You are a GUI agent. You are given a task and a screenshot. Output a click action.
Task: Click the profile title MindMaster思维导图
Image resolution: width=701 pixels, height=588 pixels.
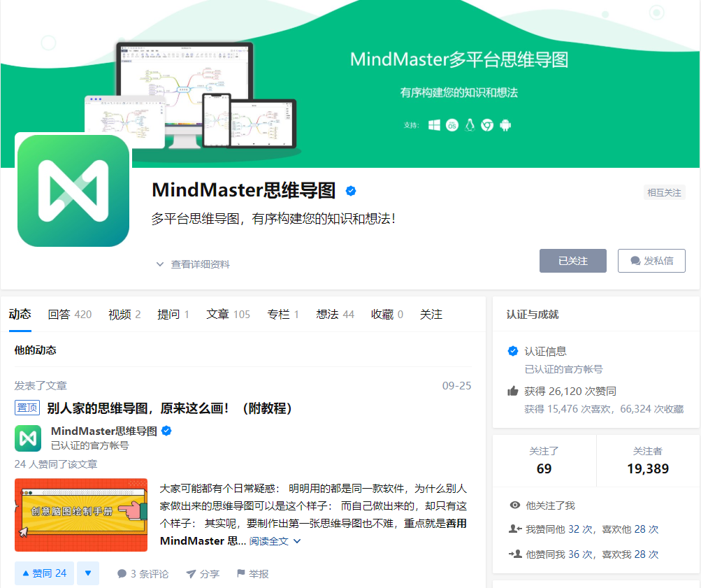pos(244,190)
